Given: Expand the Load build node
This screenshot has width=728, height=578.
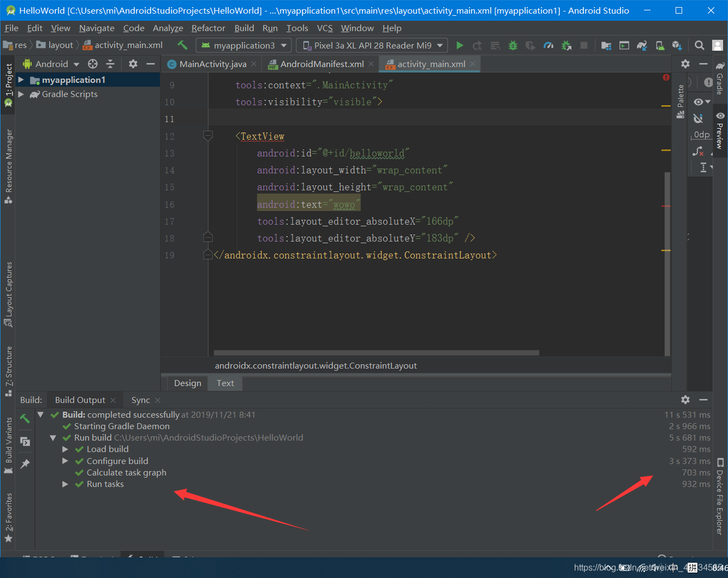Looking at the screenshot, I should [x=65, y=449].
